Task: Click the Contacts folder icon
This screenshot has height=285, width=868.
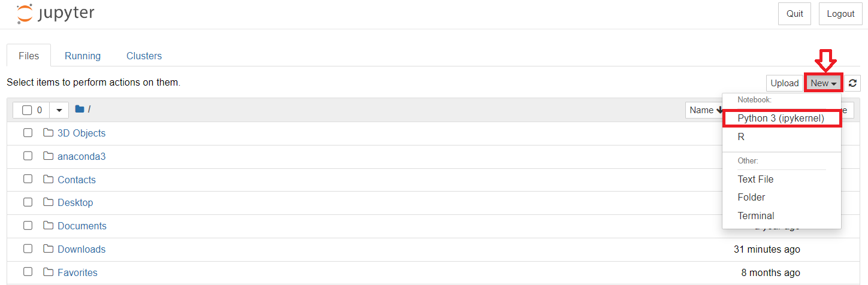Action: point(49,180)
